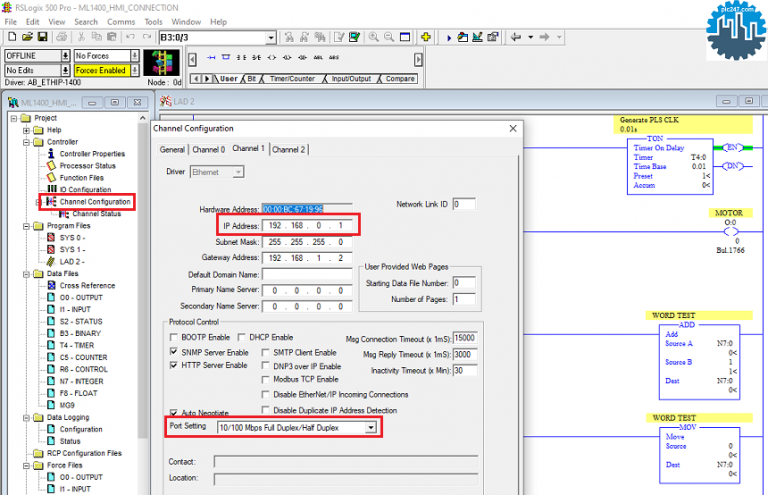The image size is (768, 495).
Task: Click the Open file toolbar icon
Action: click(27, 37)
